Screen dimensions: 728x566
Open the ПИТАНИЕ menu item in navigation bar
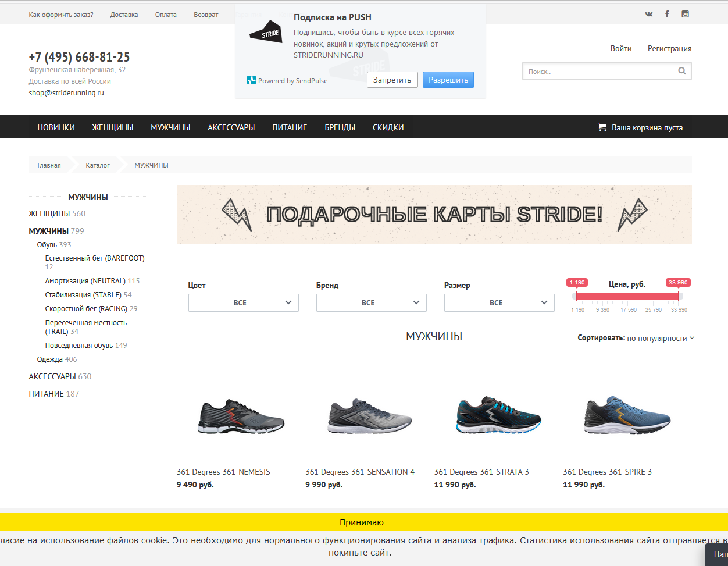tap(290, 127)
